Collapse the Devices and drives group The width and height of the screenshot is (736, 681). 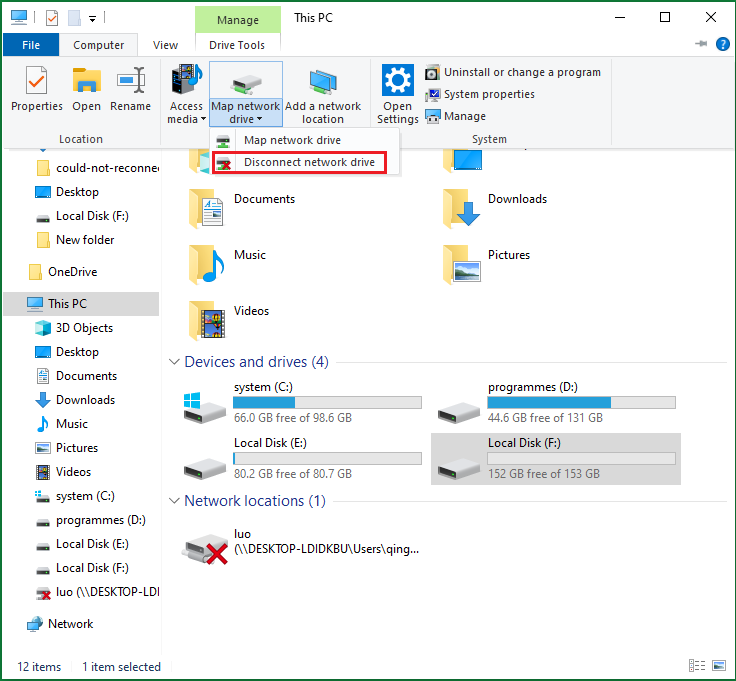175,362
